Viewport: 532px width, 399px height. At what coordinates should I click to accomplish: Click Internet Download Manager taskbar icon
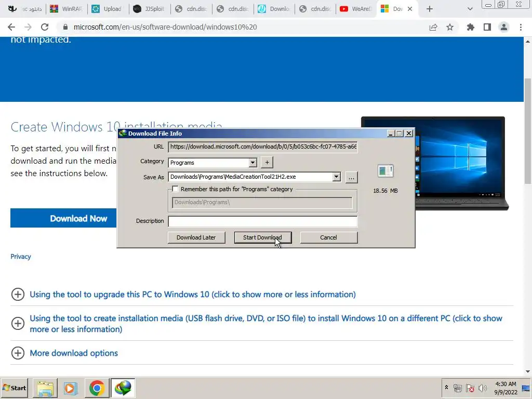(x=123, y=388)
